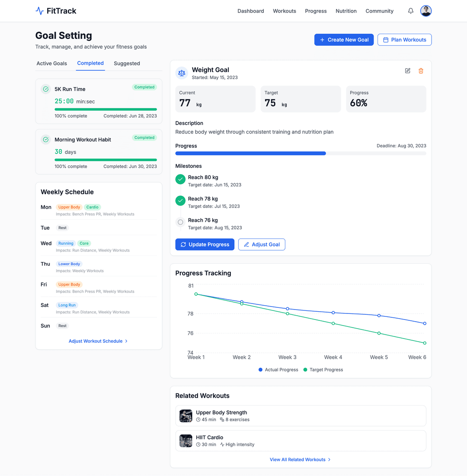The height and width of the screenshot is (476, 467).
Task: Open the user profile avatar
Action: (426, 11)
